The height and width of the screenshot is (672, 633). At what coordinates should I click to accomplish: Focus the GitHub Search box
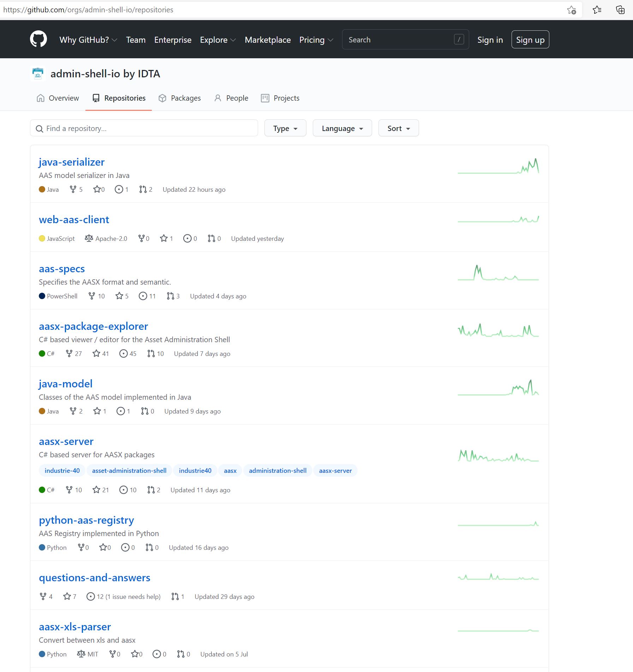tap(405, 40)
